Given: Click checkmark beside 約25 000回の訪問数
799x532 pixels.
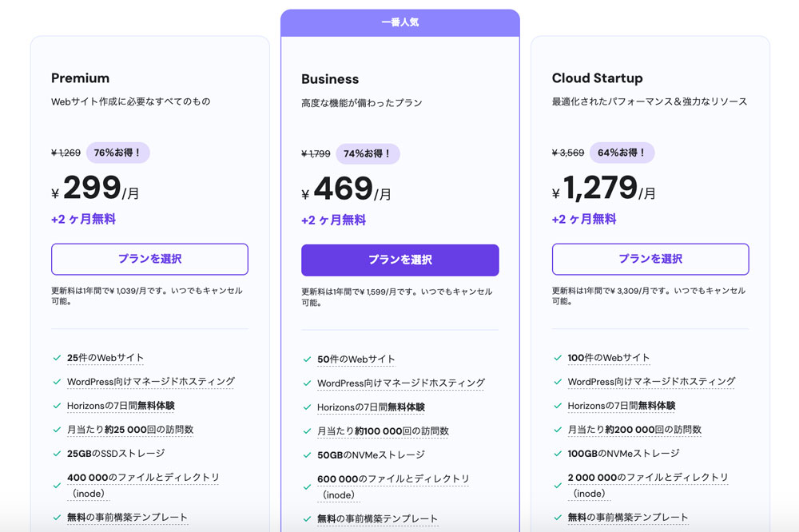Looking at the screenshot, I should pos(57,430).
